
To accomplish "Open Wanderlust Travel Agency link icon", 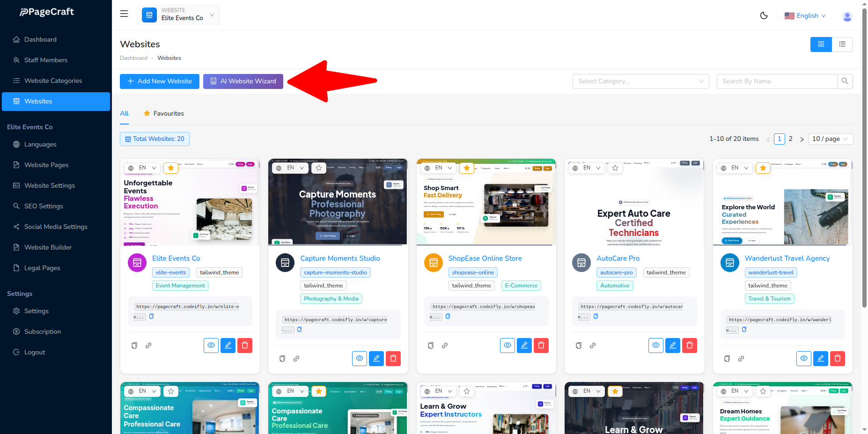I will [741, 358].
